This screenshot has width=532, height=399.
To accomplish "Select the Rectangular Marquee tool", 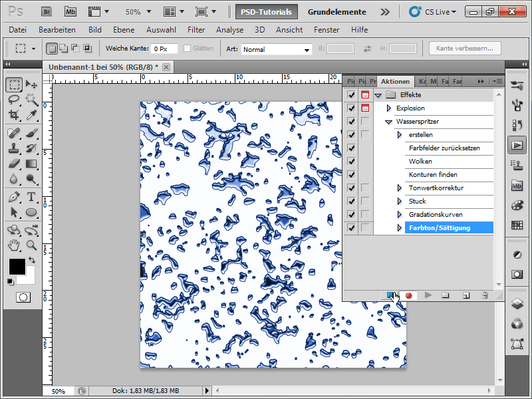I will pos(14,84).
